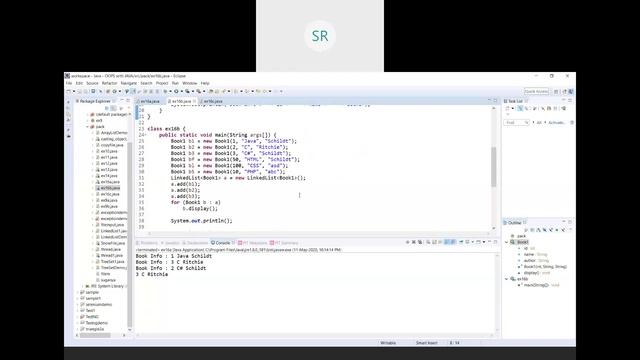Collapse the Book1 class in Outline
640x360 pixels.
point(507,242)
